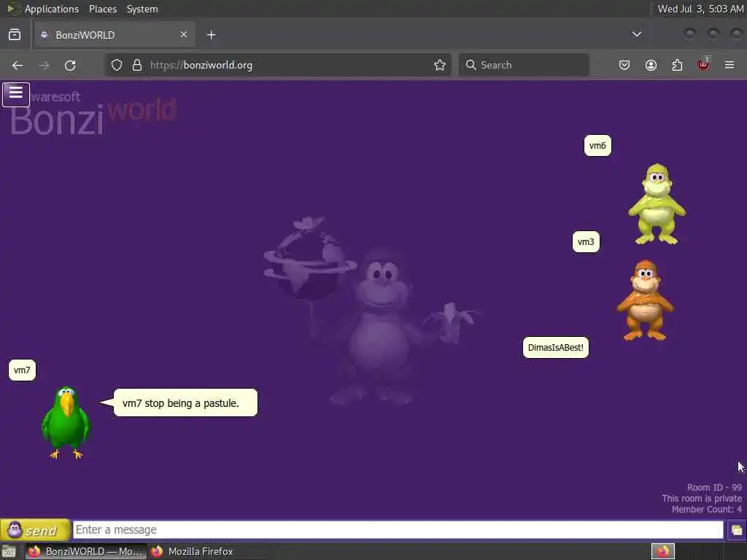Open the Pocket save icon
Image resolution: width=747 pixels, height=560 pixels.
pyautogui.click(x=624, y=65)
